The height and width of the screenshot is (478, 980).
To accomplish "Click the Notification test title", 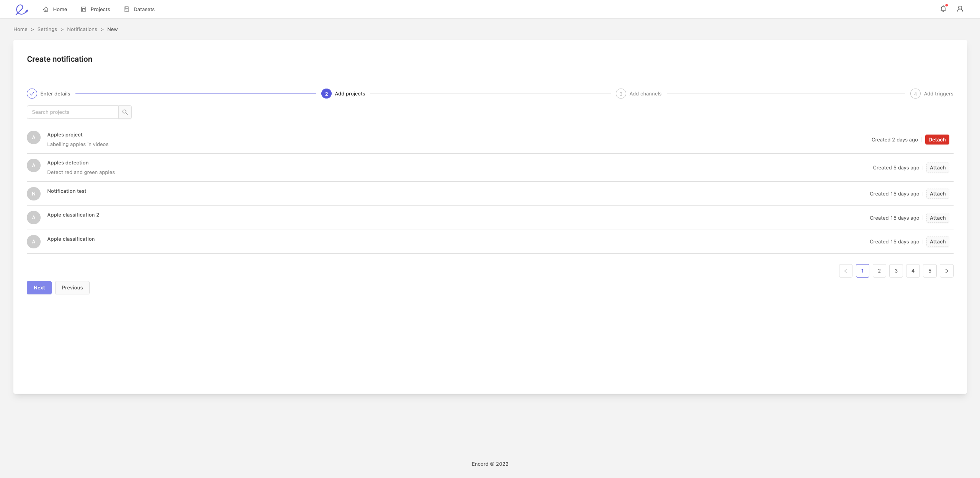I will pos(67,191).
